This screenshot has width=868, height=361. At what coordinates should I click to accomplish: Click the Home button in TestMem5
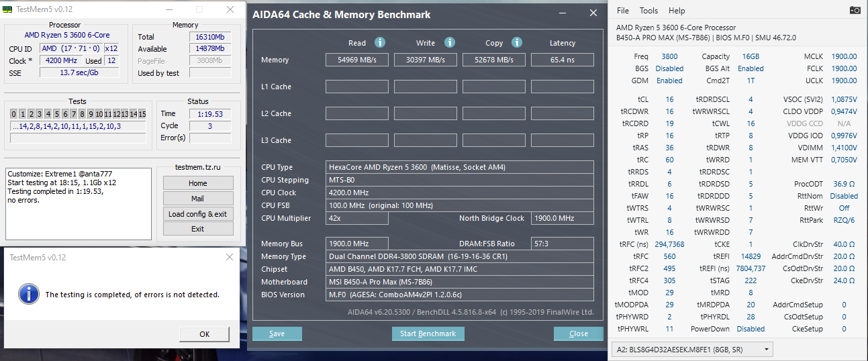[x=198, y=183]
